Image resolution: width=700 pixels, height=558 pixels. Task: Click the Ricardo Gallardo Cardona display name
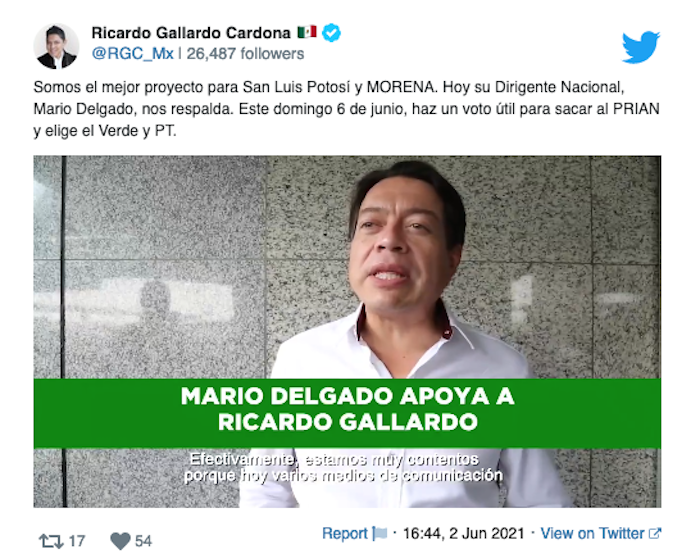point(191,33)
